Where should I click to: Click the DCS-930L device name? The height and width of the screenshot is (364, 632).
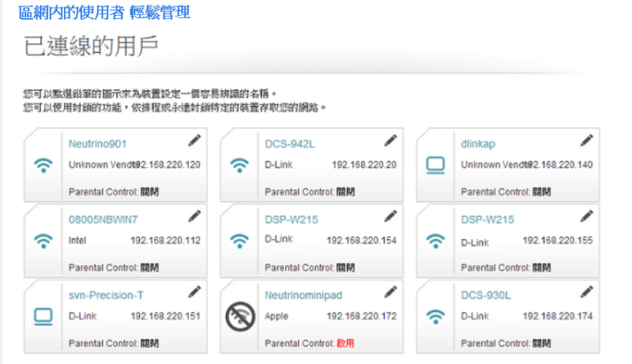(x=486, y=295)
